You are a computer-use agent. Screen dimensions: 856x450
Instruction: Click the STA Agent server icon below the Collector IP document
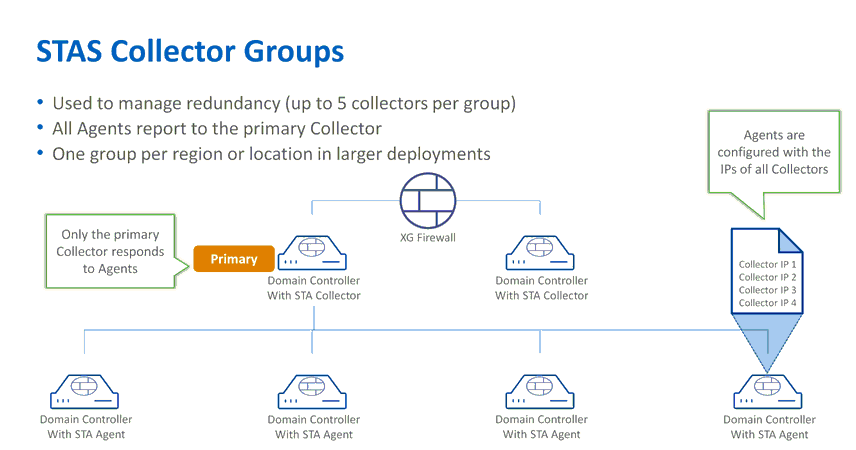pyautogui.click(x=768, y=392)
